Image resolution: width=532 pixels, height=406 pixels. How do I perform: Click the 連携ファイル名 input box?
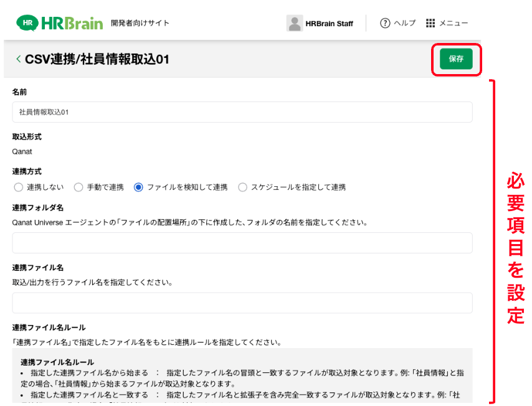tap(243, 302)
